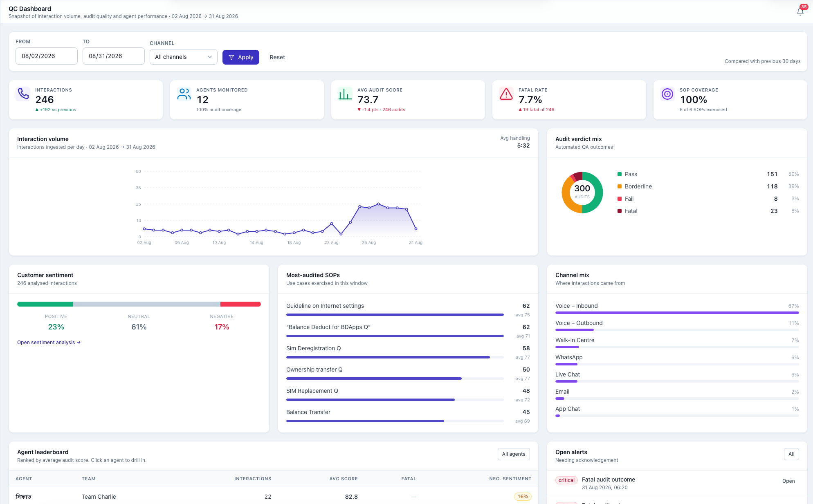The width and height of the screenshot is (813, 504).
Task: Click the SOP Coverage target icon
Action: (667, 94)
